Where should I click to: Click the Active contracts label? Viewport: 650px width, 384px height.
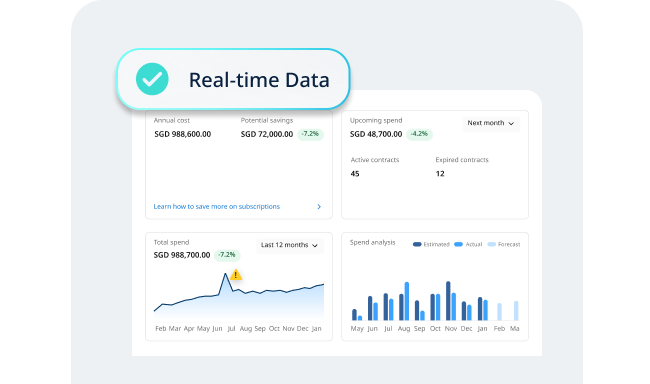click(x=375, y=160)
